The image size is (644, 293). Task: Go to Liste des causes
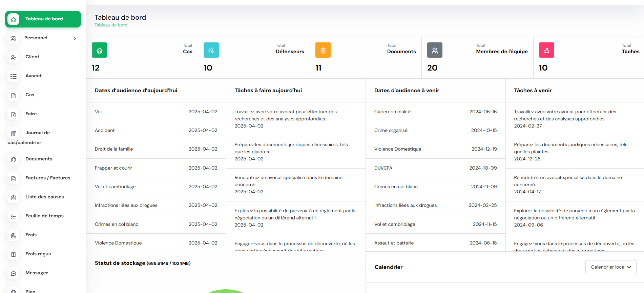pos(44,197)
